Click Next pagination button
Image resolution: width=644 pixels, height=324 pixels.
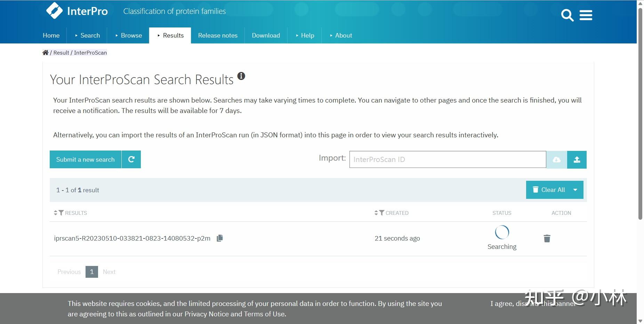pos(109,272)
